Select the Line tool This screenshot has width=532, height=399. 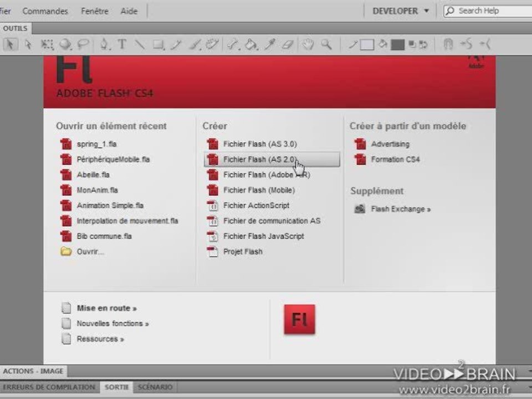[140, 44]
